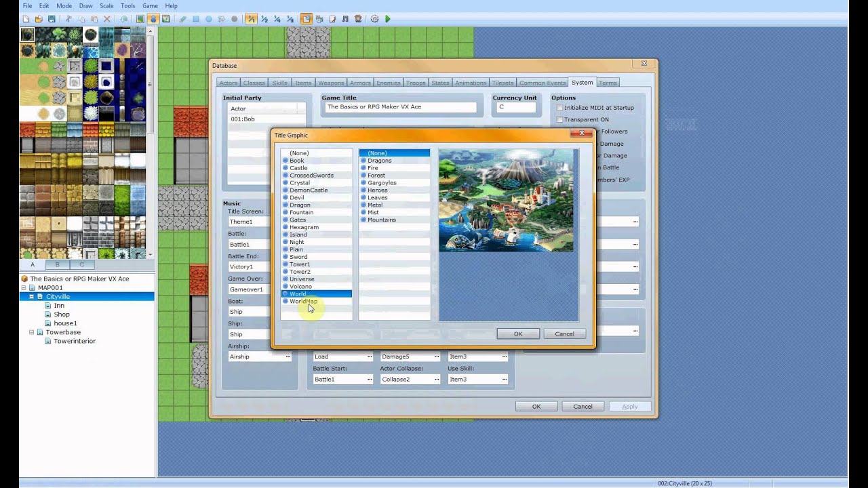The image size is (868, 488).
Task: Click the Currency Unit input field
Action: point(516,107)
